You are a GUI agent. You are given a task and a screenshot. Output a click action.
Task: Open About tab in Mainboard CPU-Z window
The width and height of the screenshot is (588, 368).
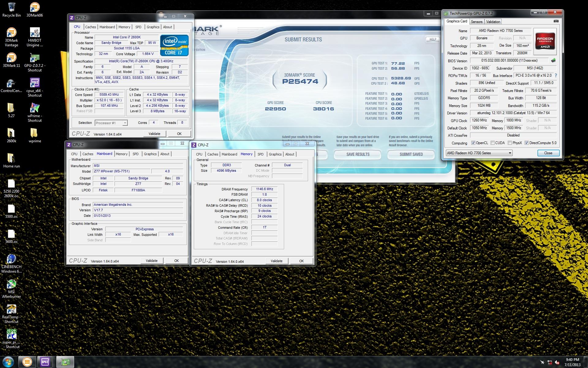[x=165, y=154]
